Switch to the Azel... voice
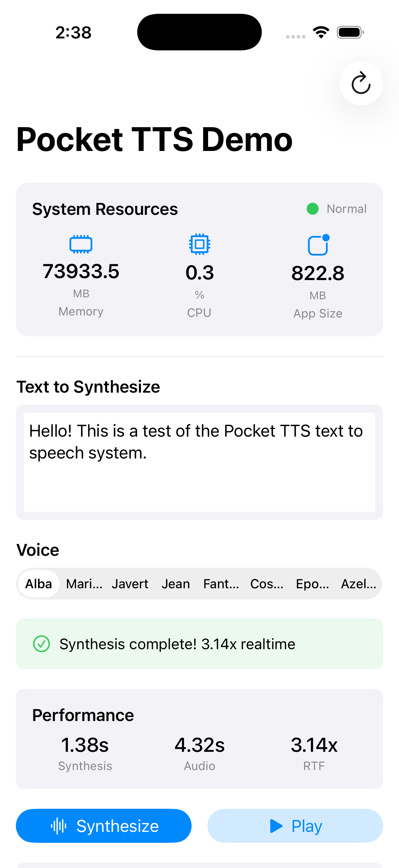 [x=359, y=584]
